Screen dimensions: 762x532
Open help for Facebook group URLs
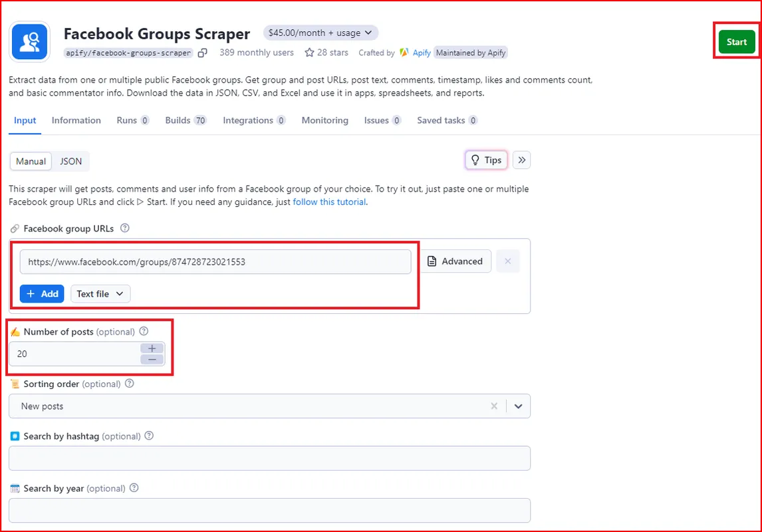[x=125, y=228]
